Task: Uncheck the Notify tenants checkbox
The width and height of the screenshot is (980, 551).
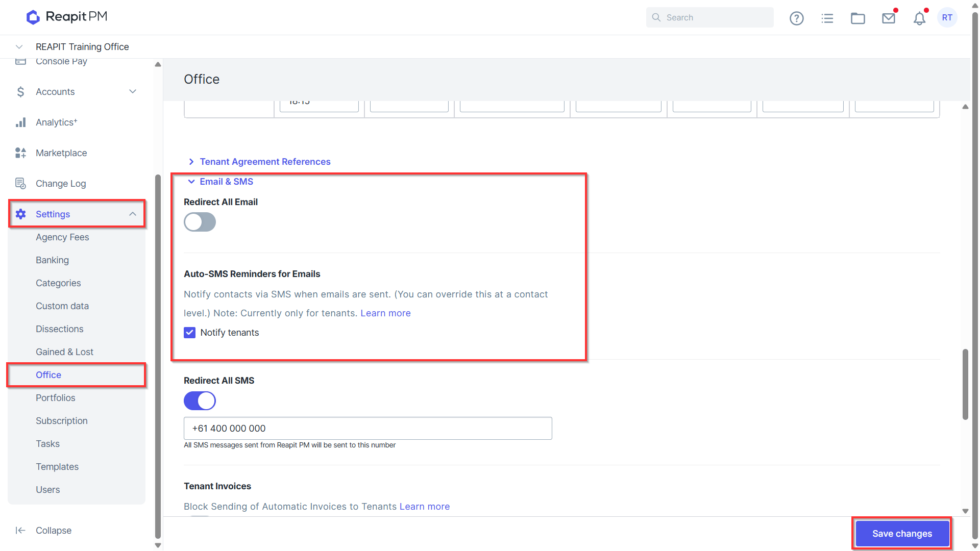Action: coord(189,333)
